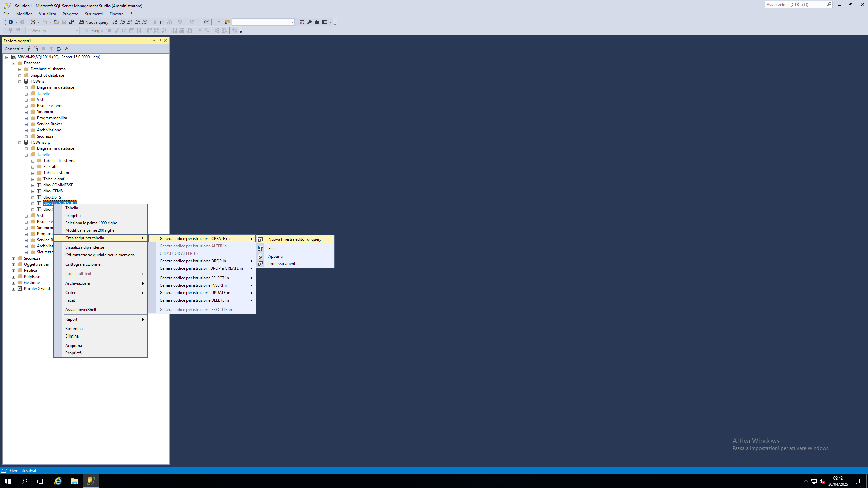Open the File menu

(x=6, y=14)
